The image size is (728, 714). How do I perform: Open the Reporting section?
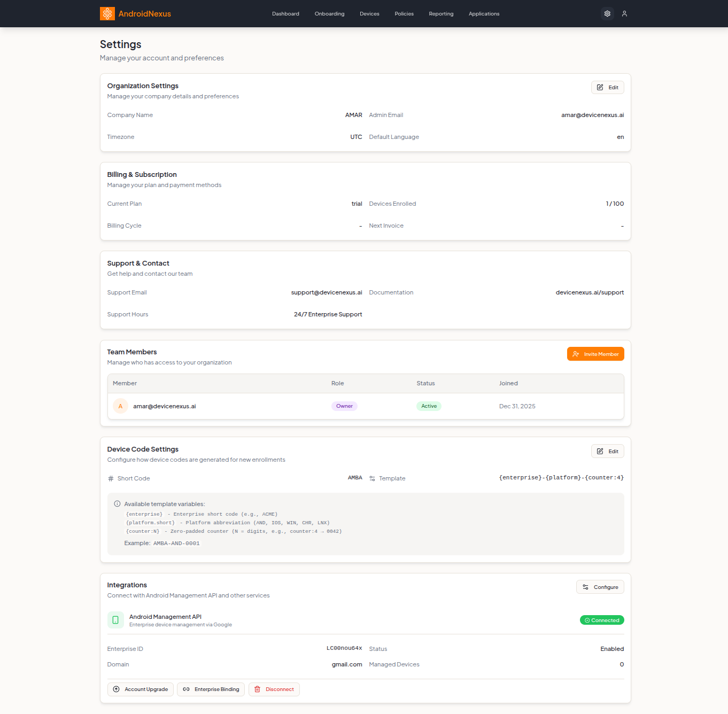tap(441, 13)
